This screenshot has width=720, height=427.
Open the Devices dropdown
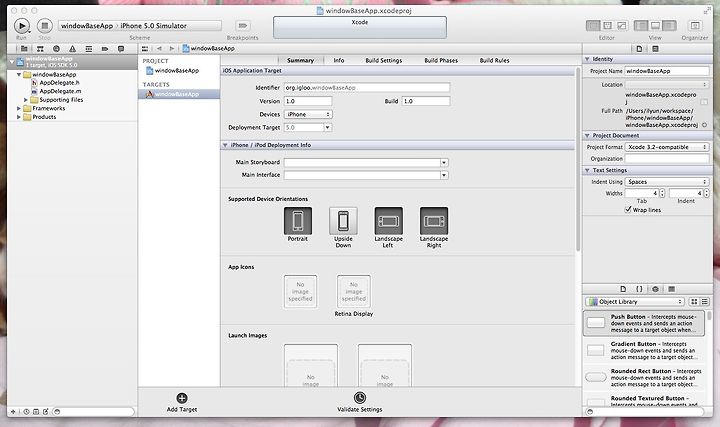point(308,114)
